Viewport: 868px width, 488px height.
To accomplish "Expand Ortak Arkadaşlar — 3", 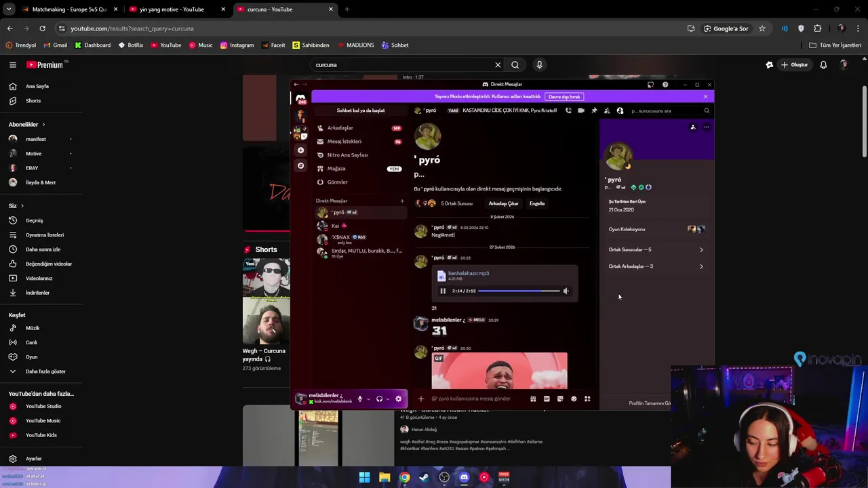I will pos(656,266).
